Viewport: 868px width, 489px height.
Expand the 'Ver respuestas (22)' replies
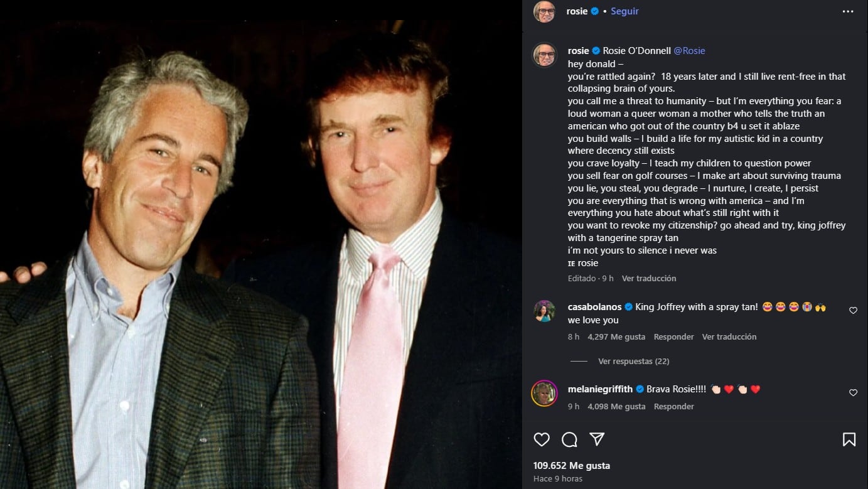[633, 361]
